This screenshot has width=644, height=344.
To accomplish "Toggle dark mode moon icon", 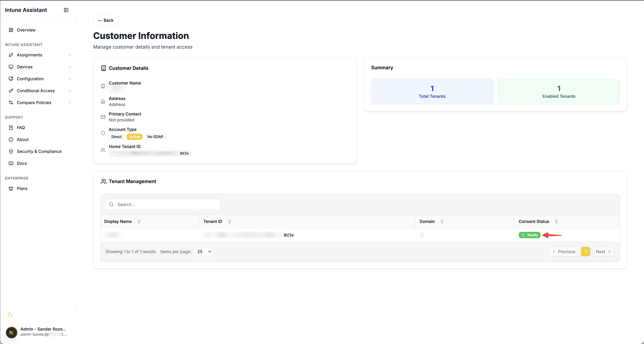I will [10, 315].
